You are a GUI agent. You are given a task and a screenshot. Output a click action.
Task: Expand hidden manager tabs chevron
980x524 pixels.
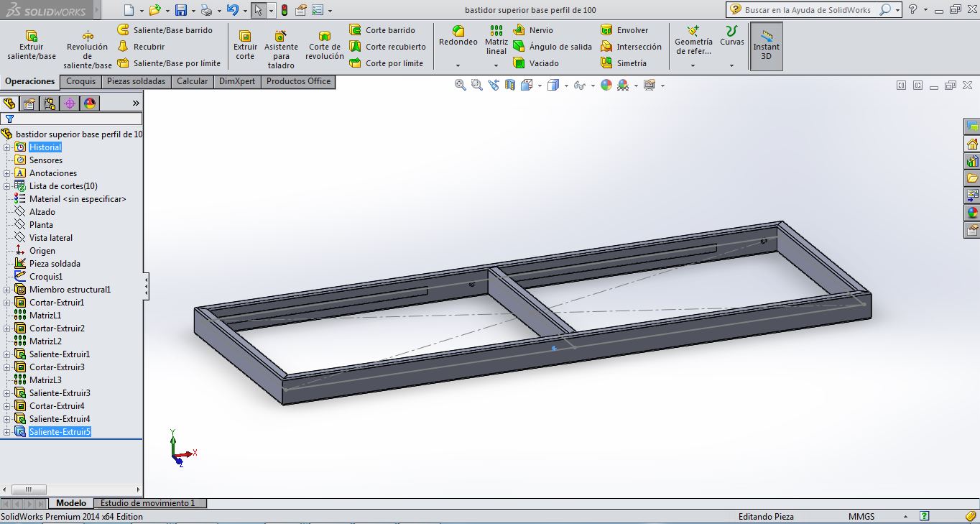tap(136, 104)
